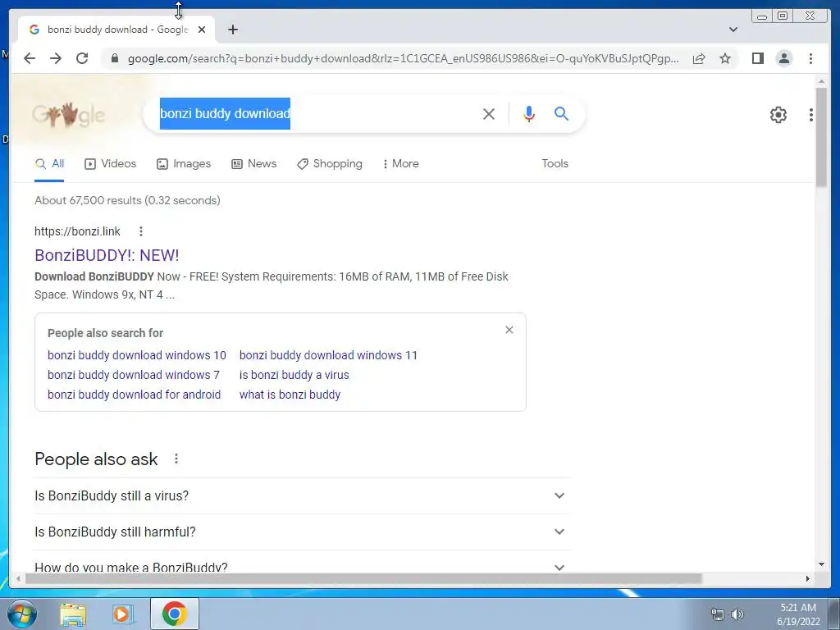
Task: Dismiss the People also search for box
Action: coord(509,330)
